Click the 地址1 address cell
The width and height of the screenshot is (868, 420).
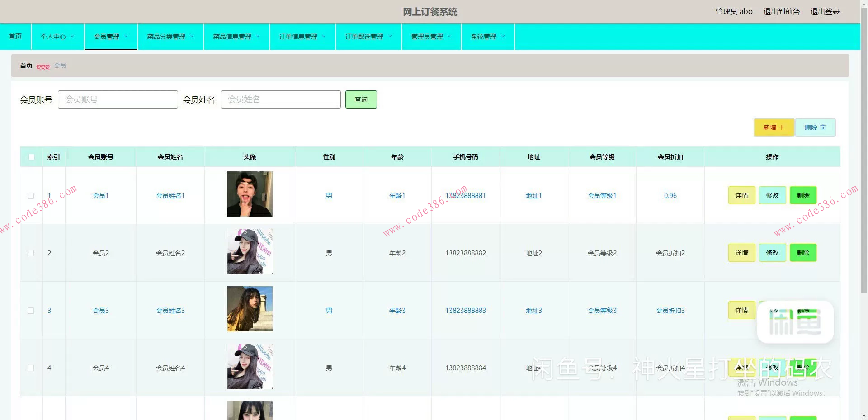pyautogui.click(x=534, y=196)
